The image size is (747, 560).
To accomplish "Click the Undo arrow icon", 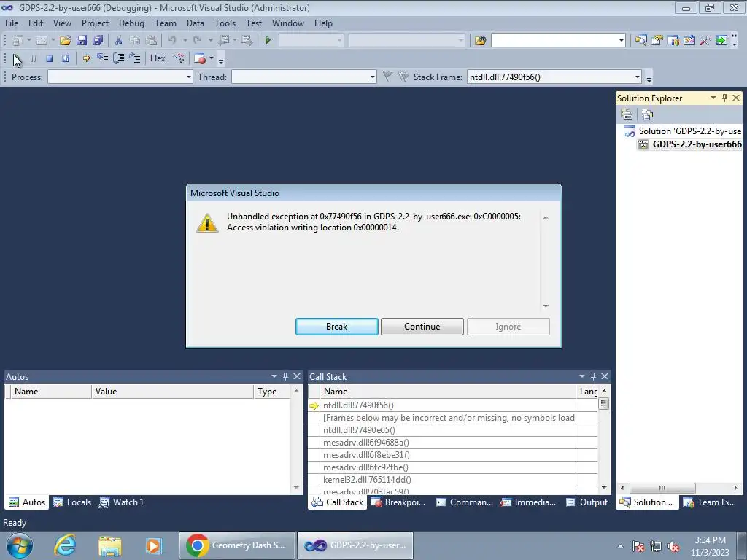I will 172,41.
